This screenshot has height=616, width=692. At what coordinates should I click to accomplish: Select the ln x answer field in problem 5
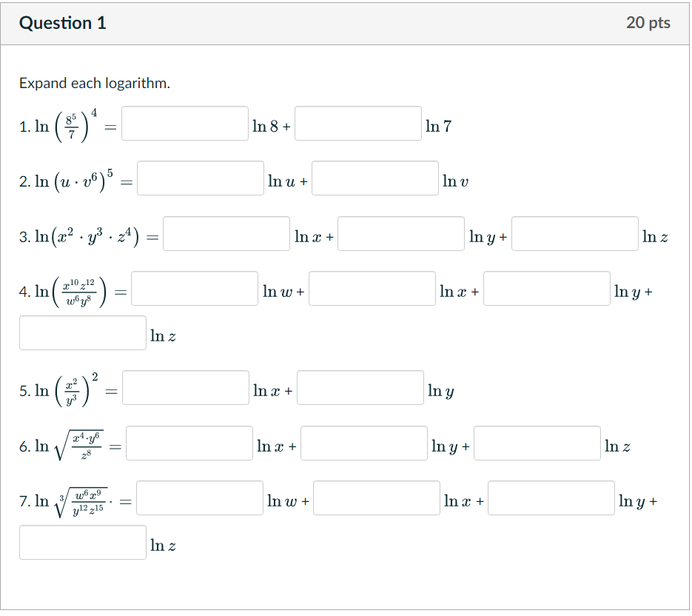185,387
